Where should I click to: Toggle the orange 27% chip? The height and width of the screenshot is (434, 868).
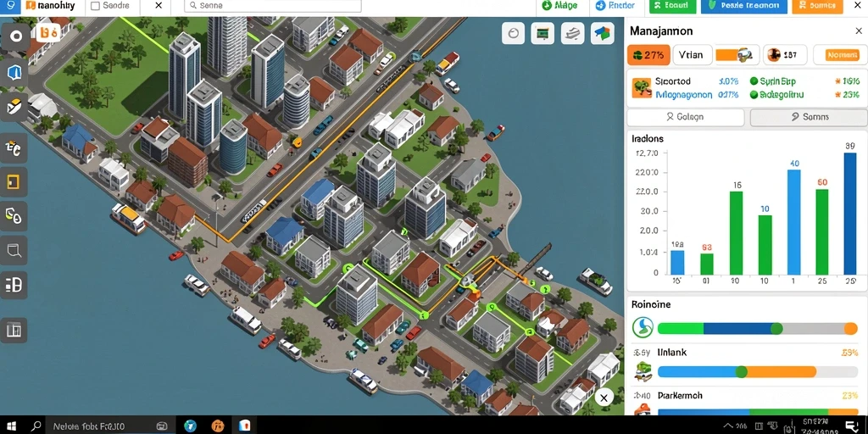648,55
